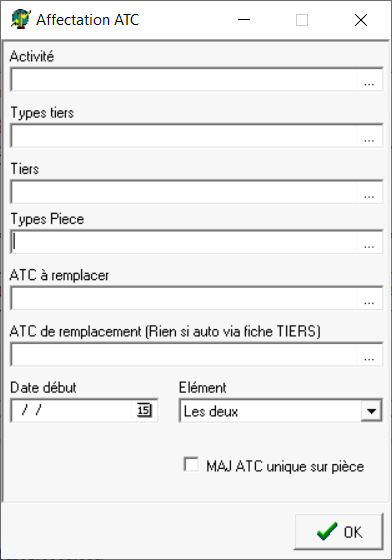
Task: Focus the ATC de remplacement input field
Action: tap(184, 355)
